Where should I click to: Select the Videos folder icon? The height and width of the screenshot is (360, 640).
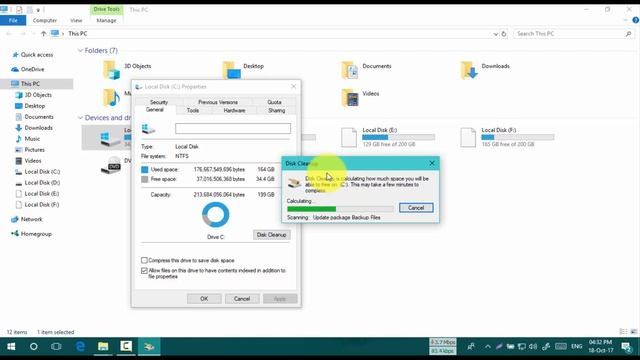click(x=350, y=98)
